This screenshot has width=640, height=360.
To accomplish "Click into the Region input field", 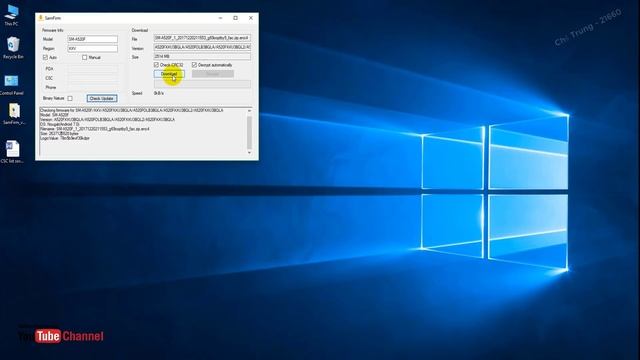I will click(x=93, y=49).
